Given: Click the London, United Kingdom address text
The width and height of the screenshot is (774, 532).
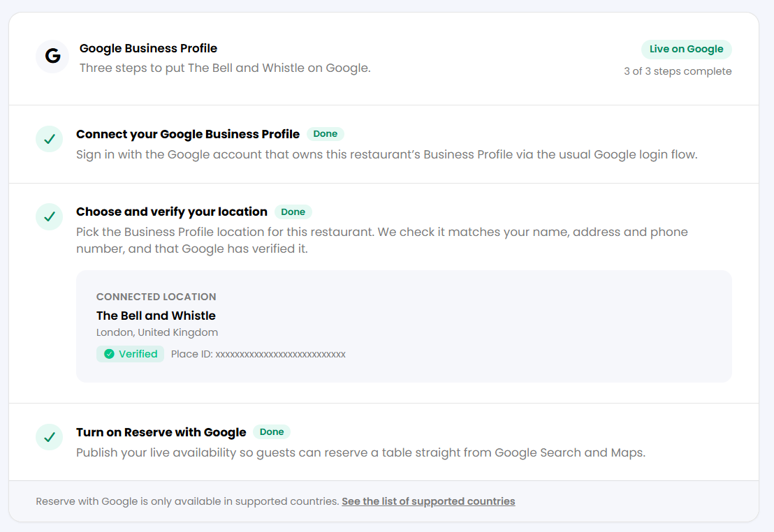Looking at the screenshot, I should click(x=157, y=332).
